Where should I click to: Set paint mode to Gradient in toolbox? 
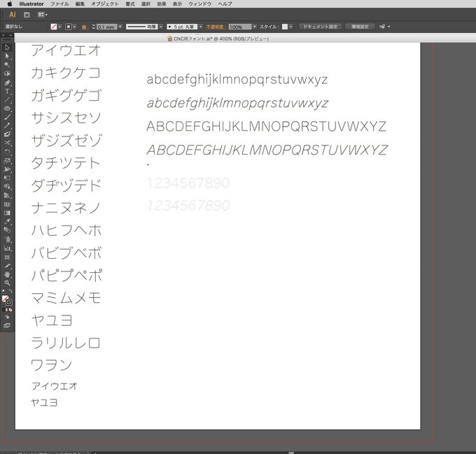(x=7, y=310)
